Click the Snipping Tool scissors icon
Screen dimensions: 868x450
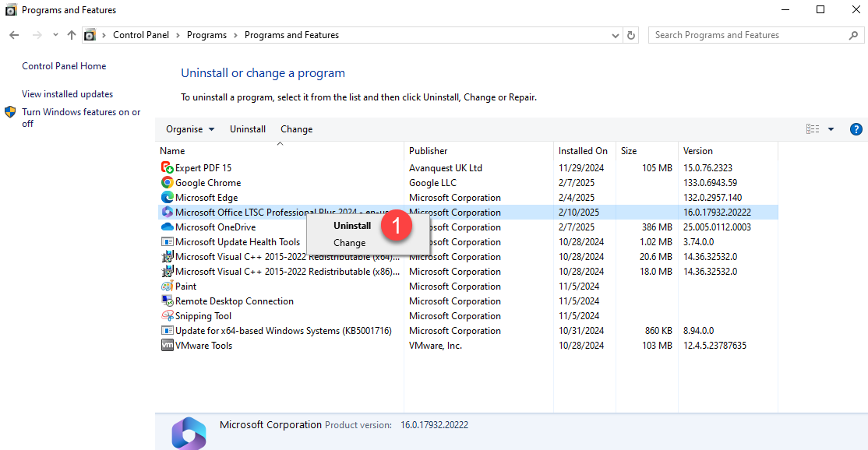pyautogui.click(x=168, y=315)
